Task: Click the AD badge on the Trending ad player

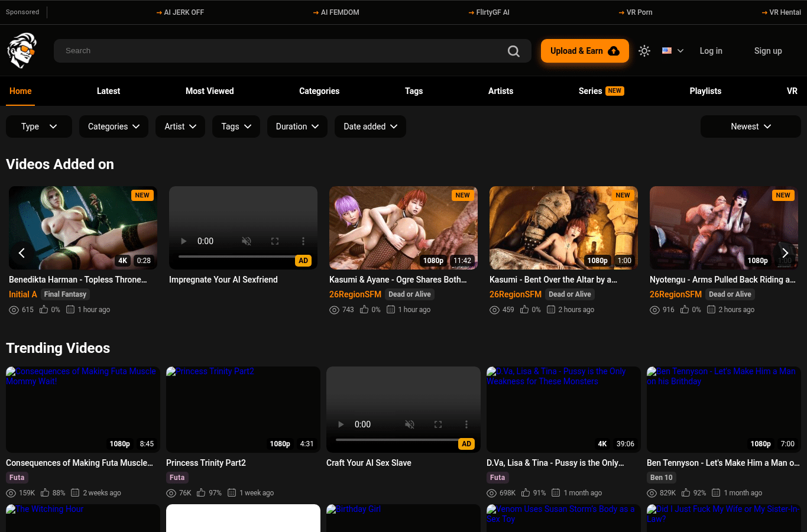Action: (466, 444)
